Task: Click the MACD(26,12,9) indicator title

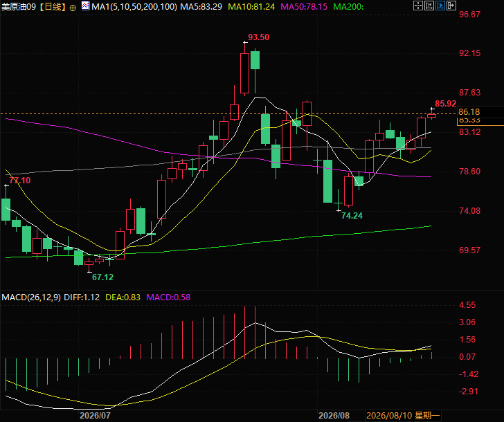Action: (x=31, y=297)
